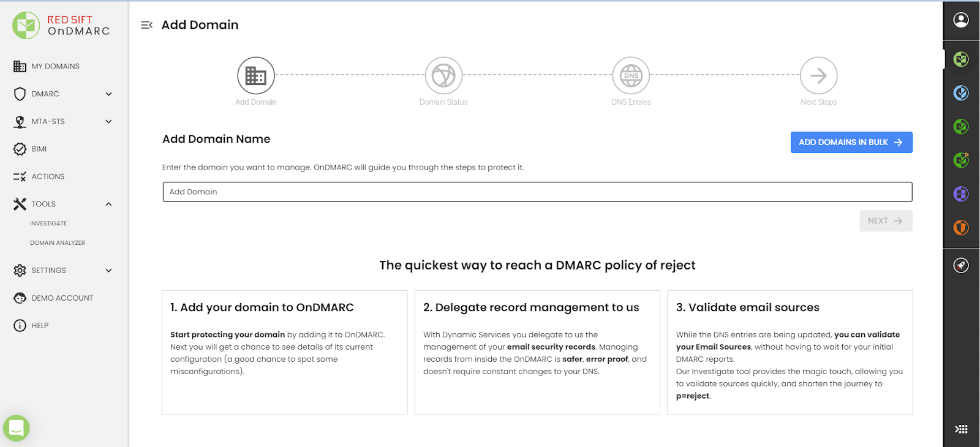This screenshot has height=447, width=980.
Task: Click the Add Domains In Bulk button
Action: pyautogui.click(x=851, y=142)
